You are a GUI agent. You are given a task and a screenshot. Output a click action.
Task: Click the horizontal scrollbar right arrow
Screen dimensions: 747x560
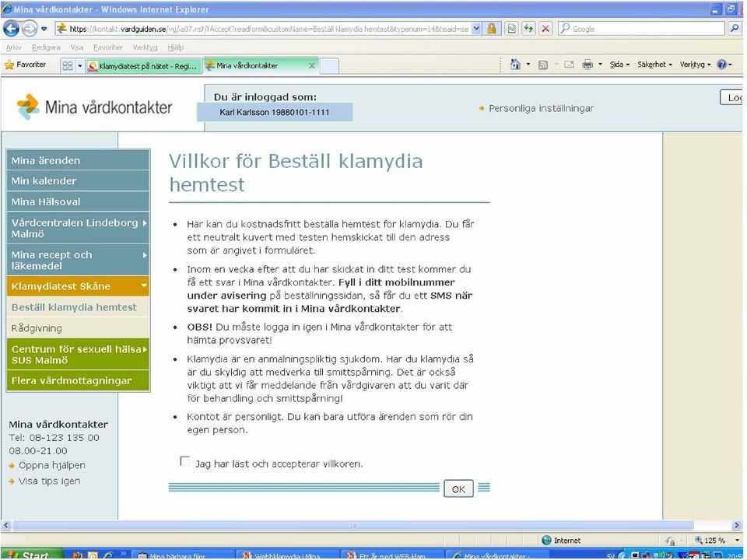pyautogui.click(x=737, y=526)
